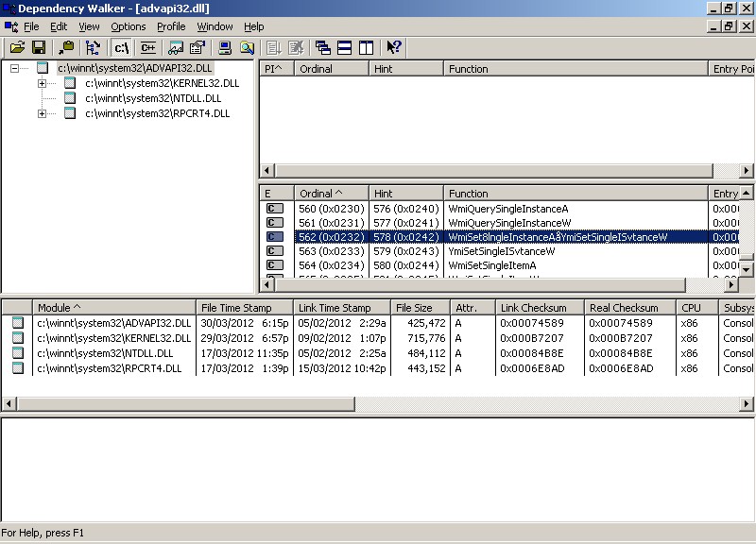The width and height of the screenshot is (756, 544).
Task: Click the Copy to clipboard toolbar icon
Action: tap(66, 47)
